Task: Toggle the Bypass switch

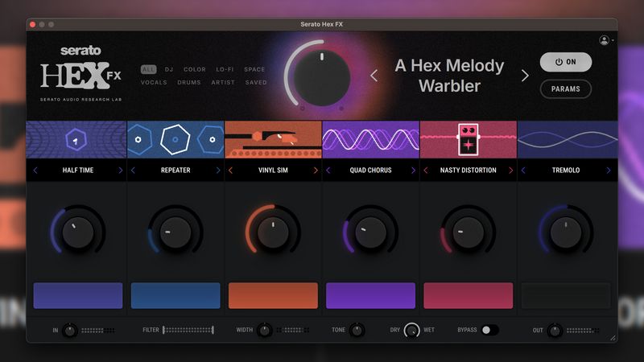Action: (490, 330)
